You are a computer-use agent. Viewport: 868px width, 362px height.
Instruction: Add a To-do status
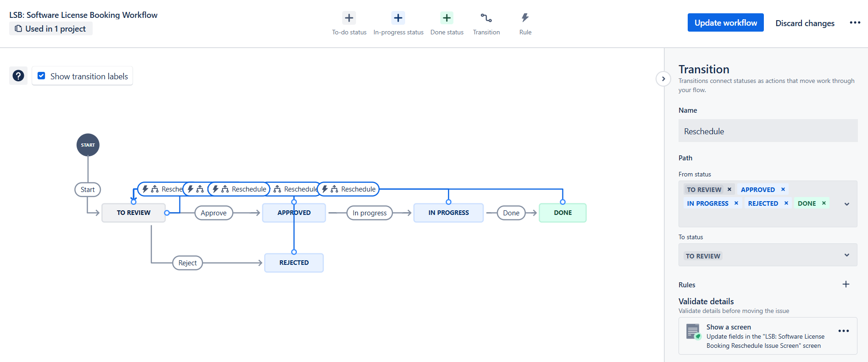pos(349,23)
